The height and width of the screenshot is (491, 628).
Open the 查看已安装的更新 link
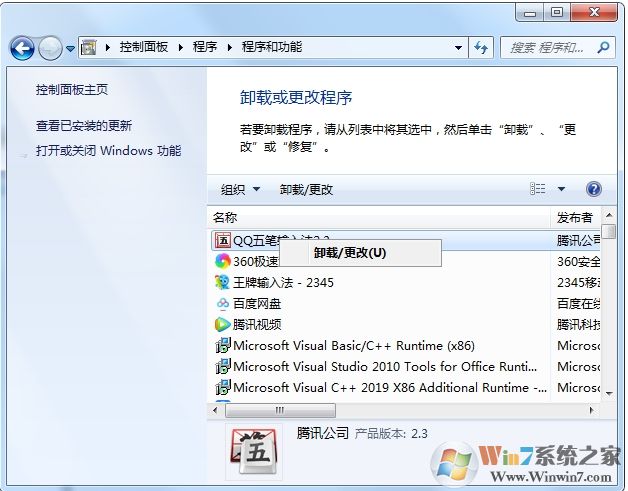point(84,126)
